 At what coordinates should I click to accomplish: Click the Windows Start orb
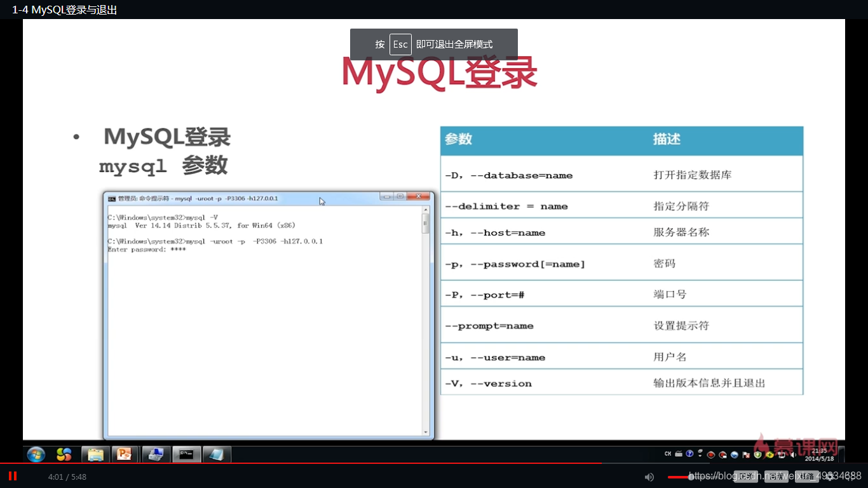coord(36,454)
